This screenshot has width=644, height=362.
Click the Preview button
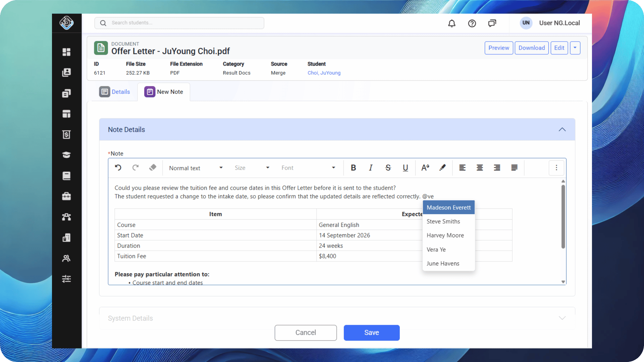pos(499,48)
